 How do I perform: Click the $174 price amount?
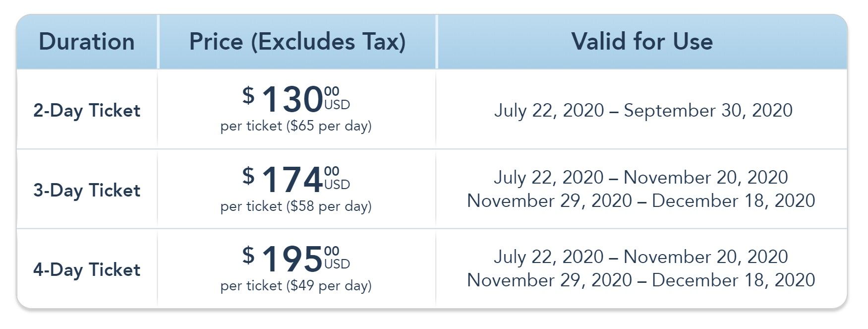[x=292, y=179]
